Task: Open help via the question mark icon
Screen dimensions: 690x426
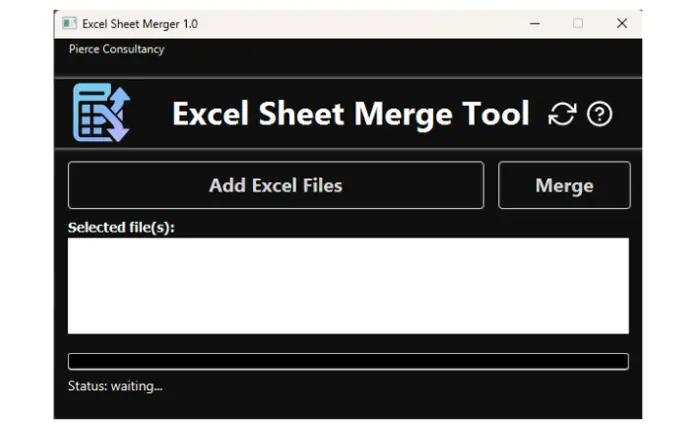Action: pos(599,114)
